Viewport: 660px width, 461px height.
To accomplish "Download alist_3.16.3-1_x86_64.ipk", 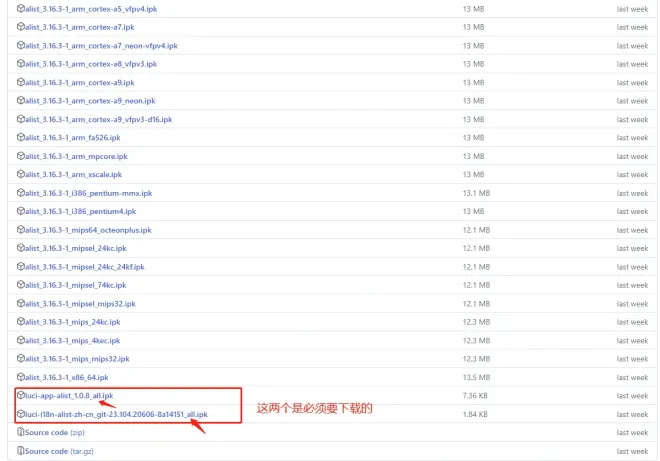I will 67,377.
